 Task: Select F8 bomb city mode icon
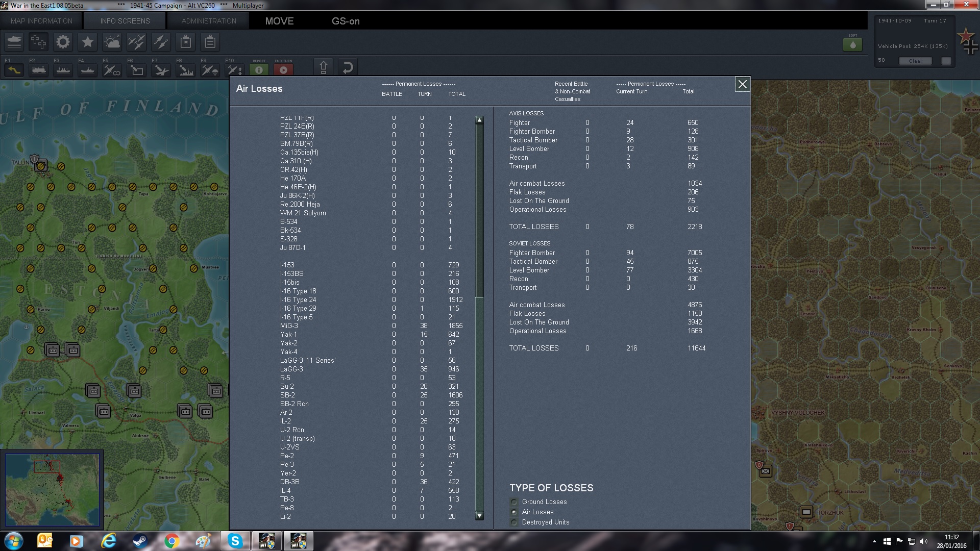186,70
